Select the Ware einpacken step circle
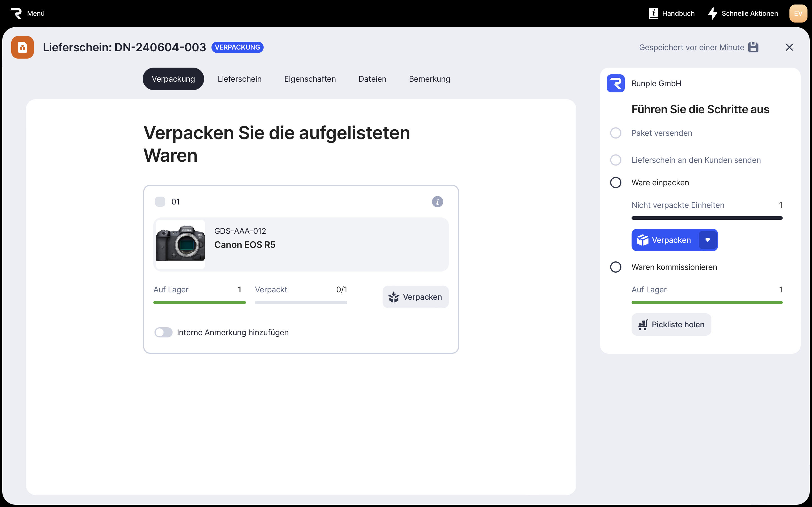Screen dimensions: 812x507 click(615, 183)
